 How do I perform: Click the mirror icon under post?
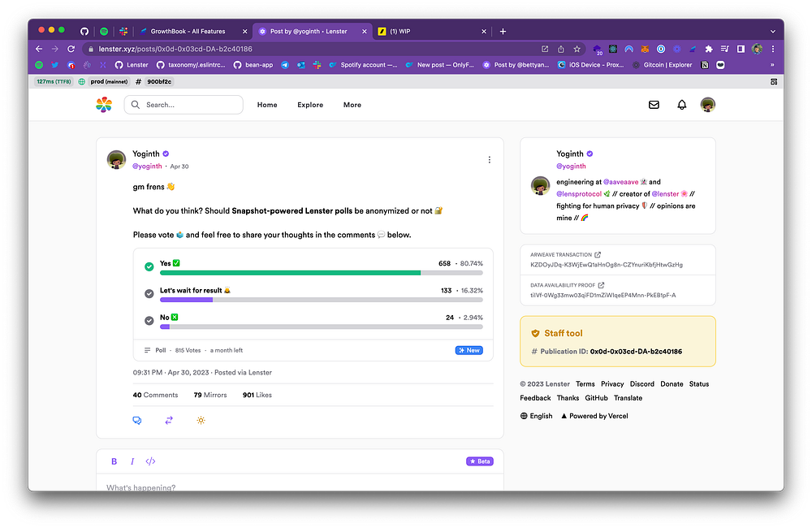(169, 420)
